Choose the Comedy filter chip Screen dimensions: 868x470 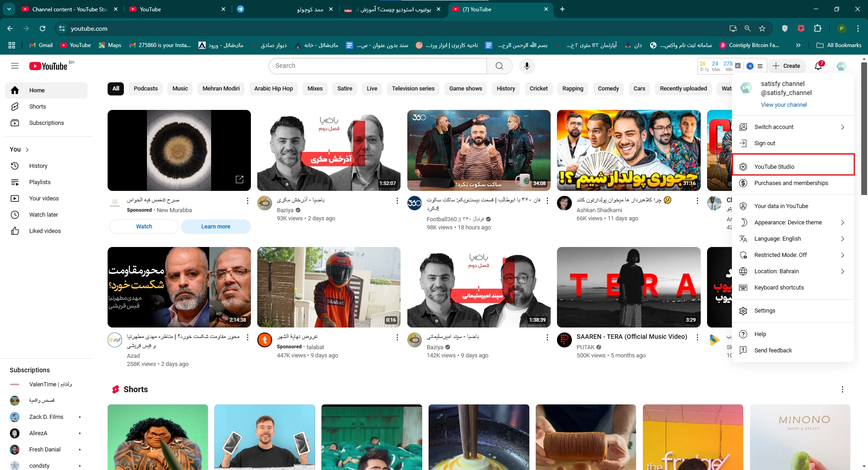(608, 89)
